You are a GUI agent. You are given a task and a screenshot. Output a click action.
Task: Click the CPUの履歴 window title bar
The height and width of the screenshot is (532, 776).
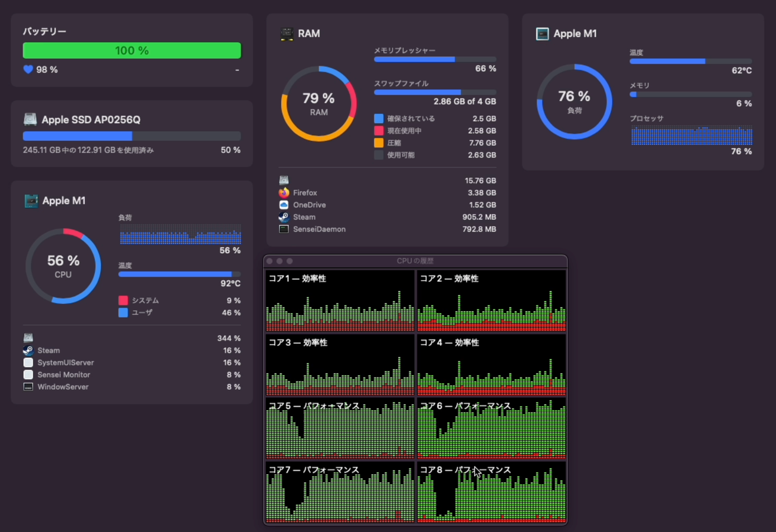tap(415, 261)
